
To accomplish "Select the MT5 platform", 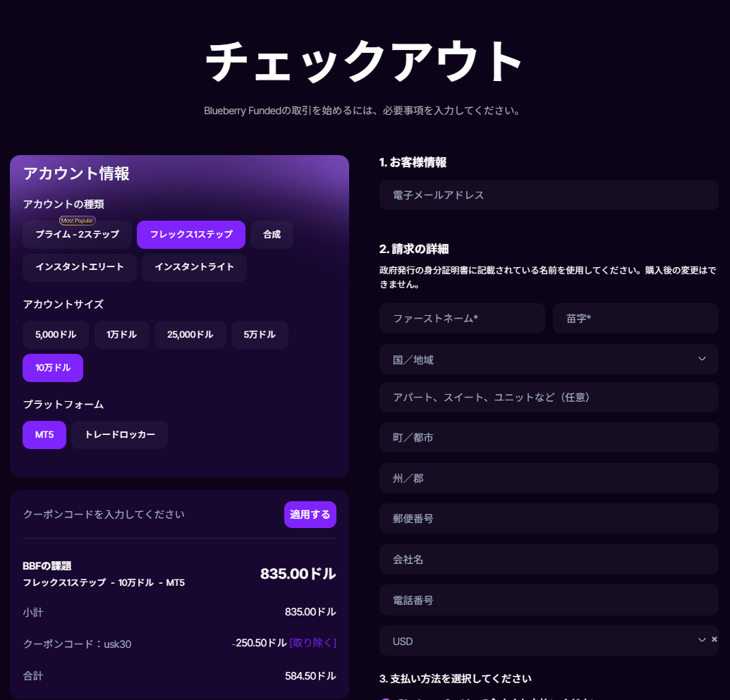I will [x=44, y=435].
